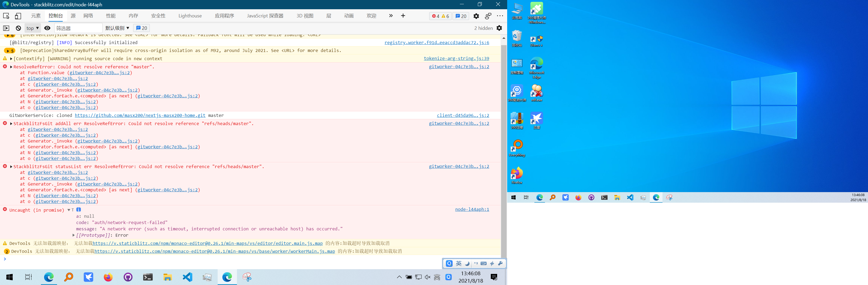Click the 筛选器 filter input field
The width and height of the screenshot is (868, 285).
pos(78,28)
